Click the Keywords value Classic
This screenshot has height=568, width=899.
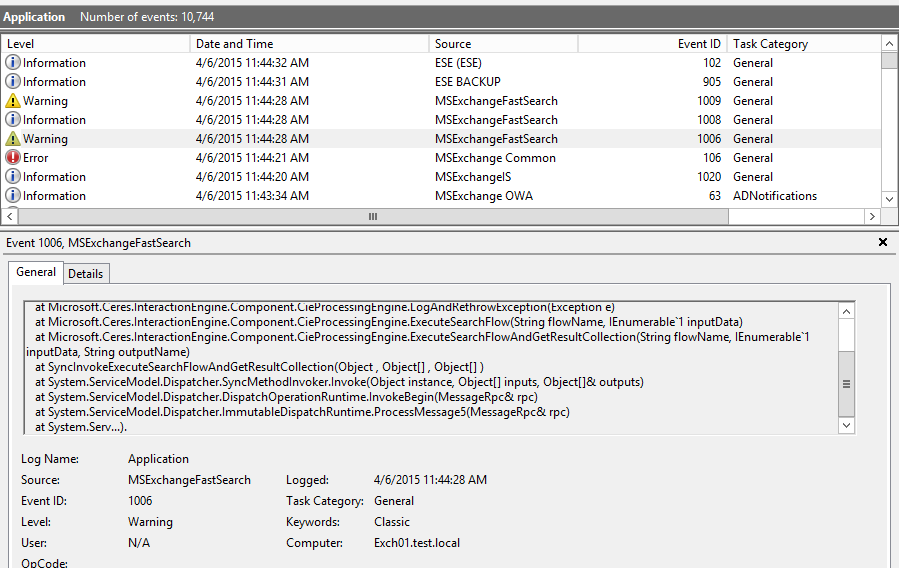pyautogui.click(x=392, y=522)
